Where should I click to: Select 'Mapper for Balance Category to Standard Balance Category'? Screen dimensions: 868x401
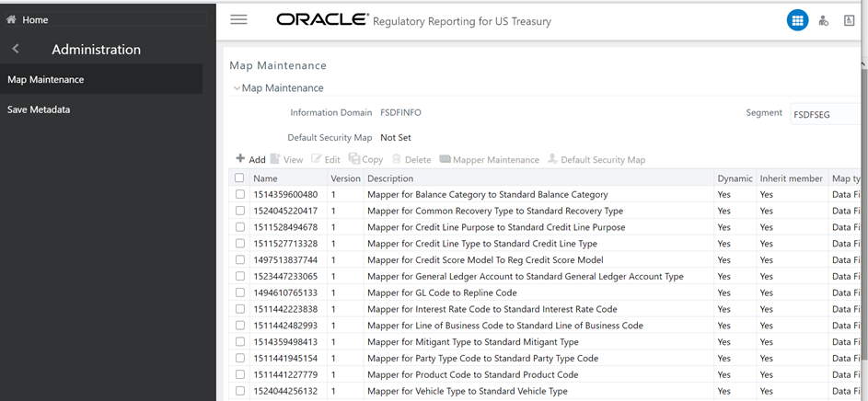pos(487,194)
